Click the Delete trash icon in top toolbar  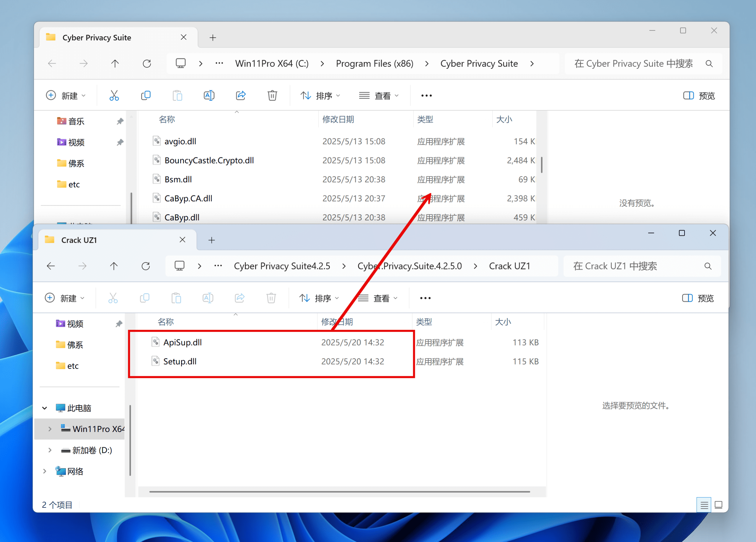pos(272,96)
